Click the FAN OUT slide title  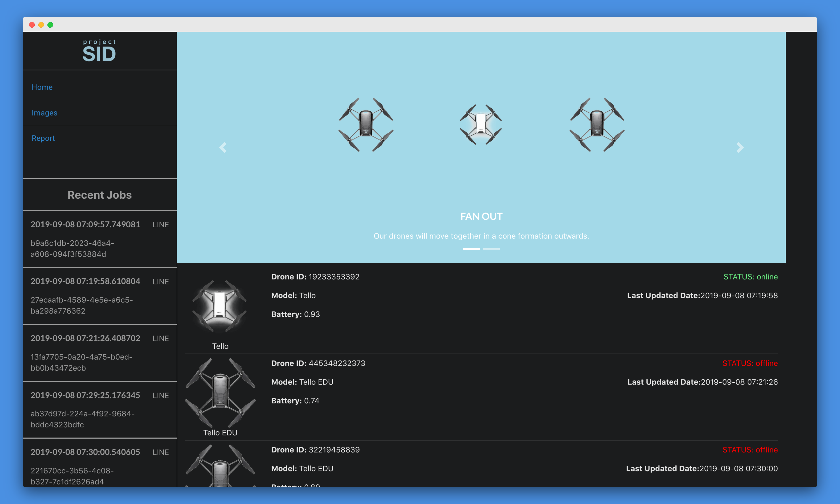[481, 216]
